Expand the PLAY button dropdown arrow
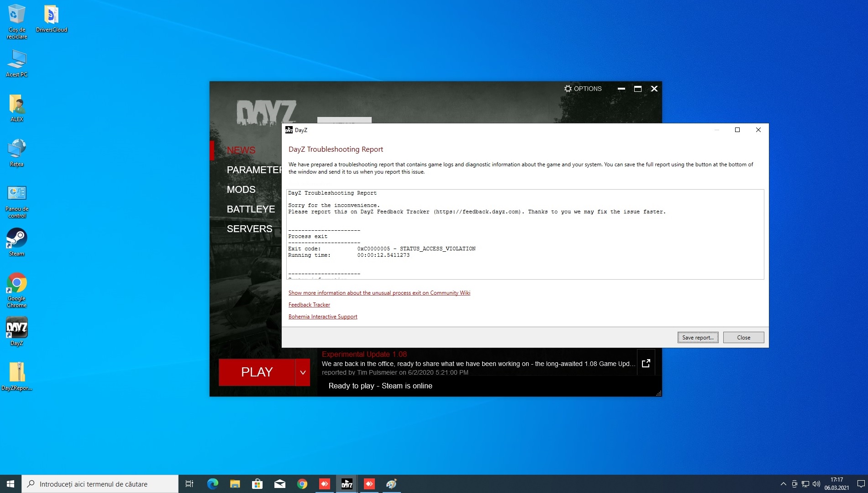The width and height of the screenshot is (868, 493). (x=303, y=372)
